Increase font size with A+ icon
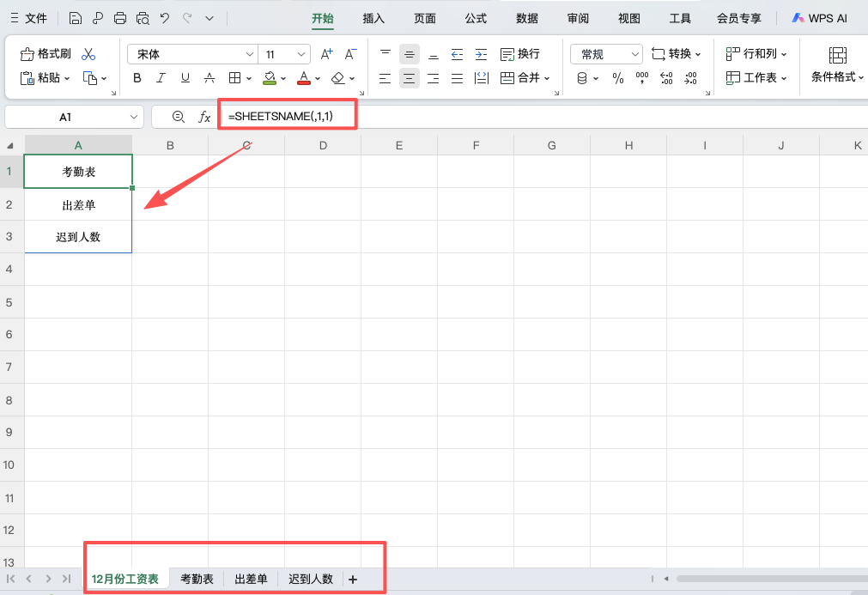The width and height of the screenshot is (868, 595). point(326,54)
